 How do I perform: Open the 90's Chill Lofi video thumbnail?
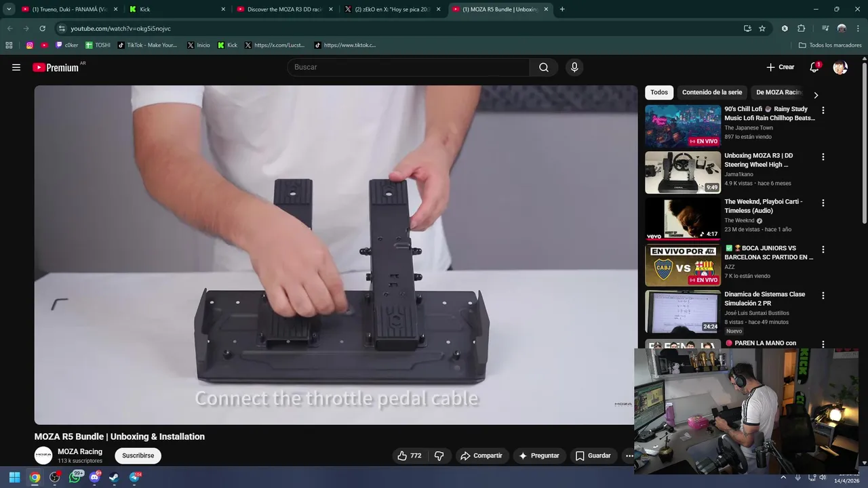click(683, 126)
